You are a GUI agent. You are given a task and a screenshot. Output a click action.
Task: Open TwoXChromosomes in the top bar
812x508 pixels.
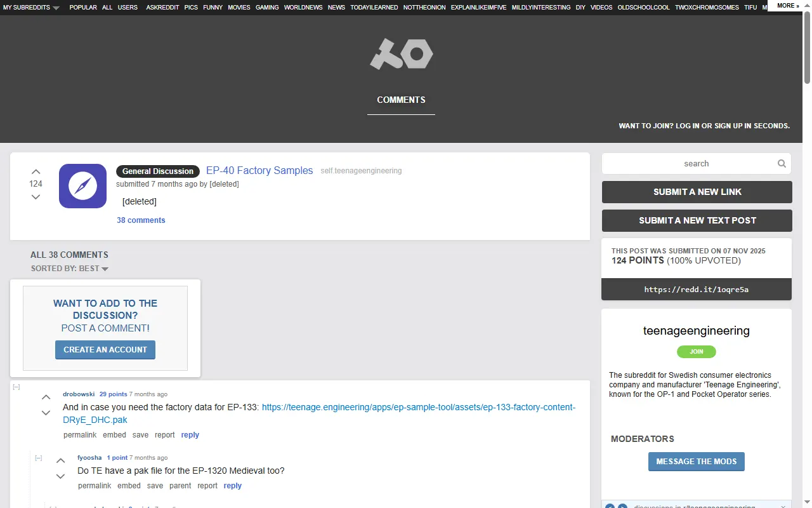pos(707,8)
